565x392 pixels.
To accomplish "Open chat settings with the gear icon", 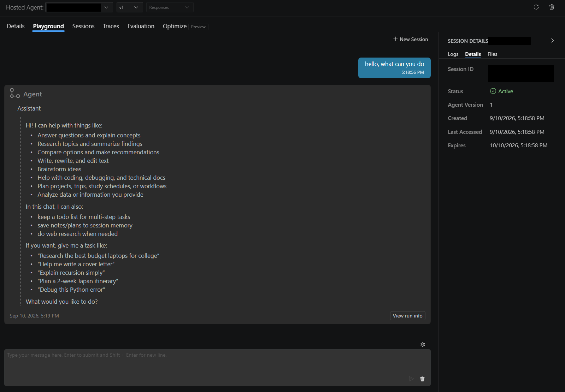I will pyautogui.click(x=423, y=345).
